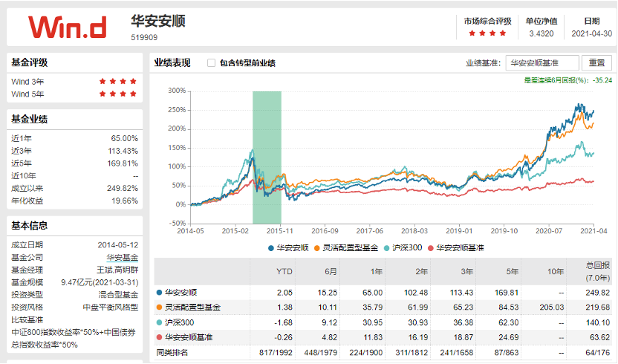
Task: Click the blue dot in 华安安顺 table row
Action: pyautogui.click(x=159, y=293)
